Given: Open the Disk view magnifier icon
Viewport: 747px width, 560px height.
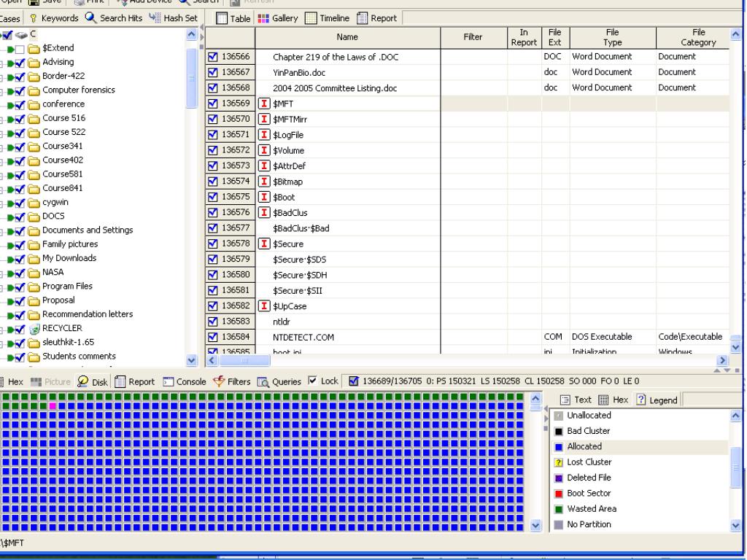Looking at the screenshot, I should pos(83,381).
